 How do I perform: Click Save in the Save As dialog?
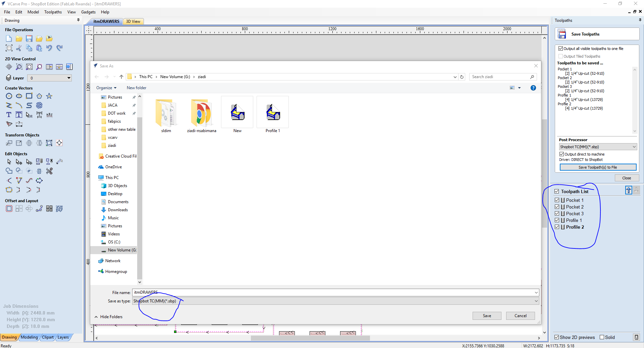[x=487, y=316]
